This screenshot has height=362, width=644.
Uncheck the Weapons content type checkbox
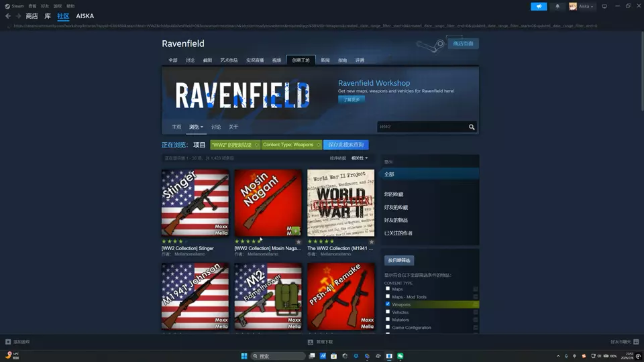point(387,304)
